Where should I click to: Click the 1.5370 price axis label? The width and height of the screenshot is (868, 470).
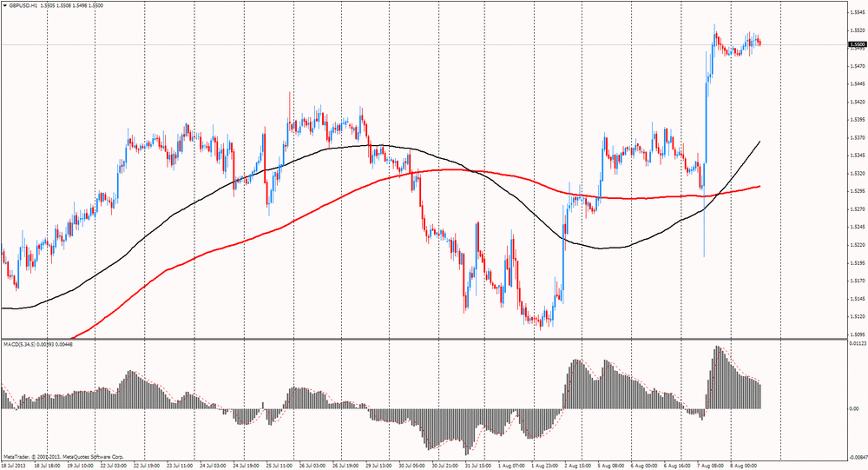pyautogui.click(x=858, y=137)
